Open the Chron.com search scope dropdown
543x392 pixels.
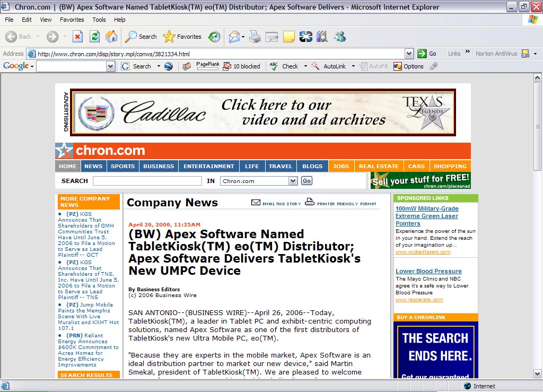293,181
